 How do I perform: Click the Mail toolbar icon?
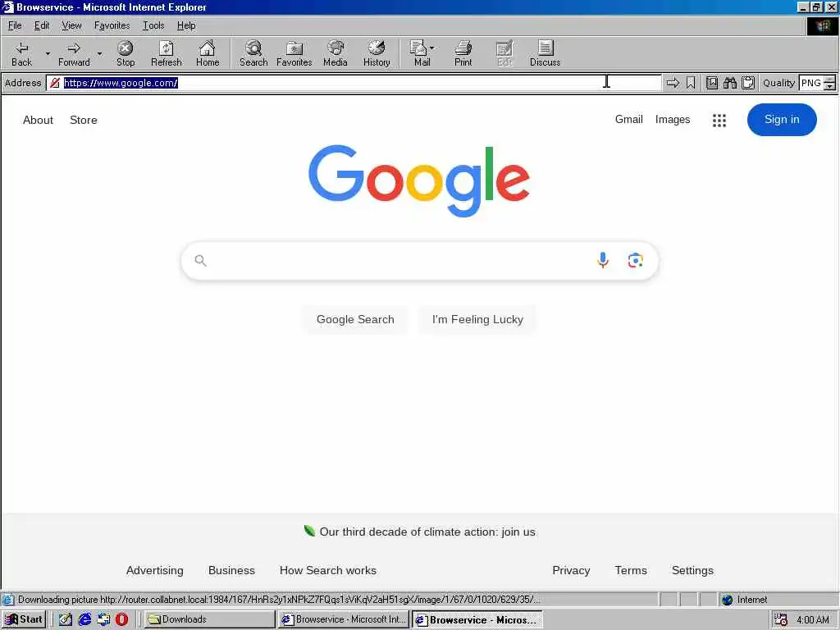point(419,53)
